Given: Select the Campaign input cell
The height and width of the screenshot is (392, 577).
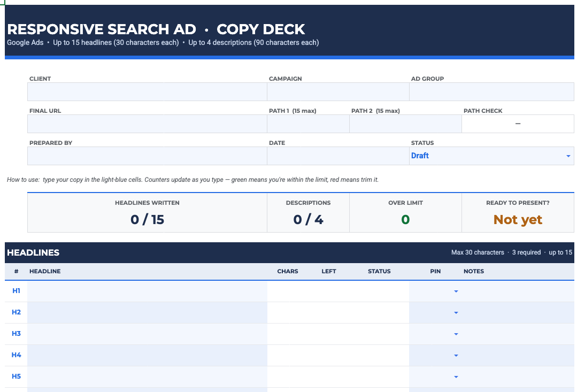Looking at the screenshot, I should [338, 91].
